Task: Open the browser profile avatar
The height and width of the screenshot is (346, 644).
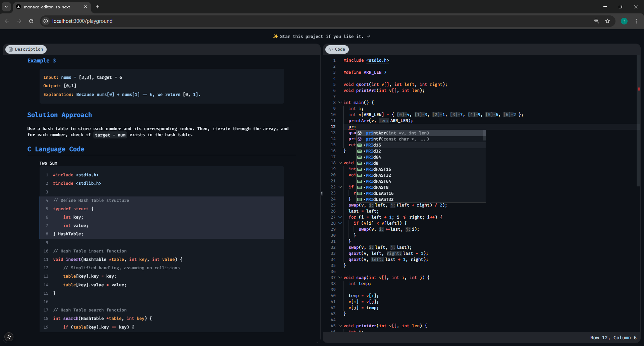Action: tap(624, 21)
